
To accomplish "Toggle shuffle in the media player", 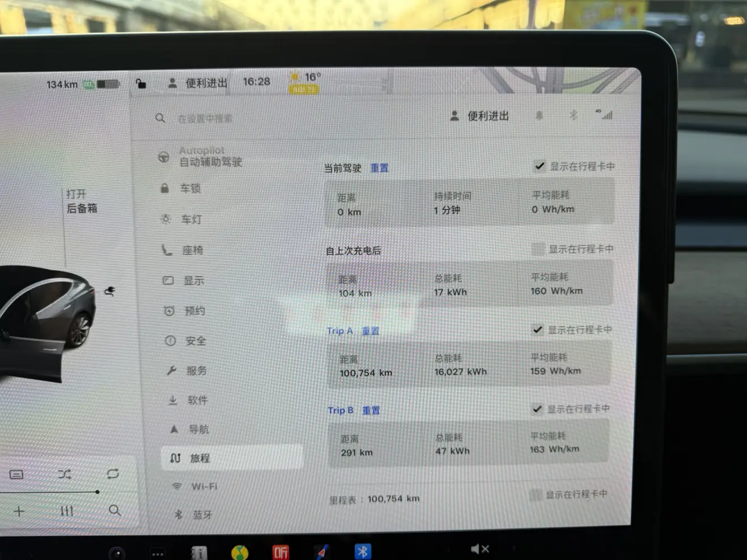I will [65, 474].
